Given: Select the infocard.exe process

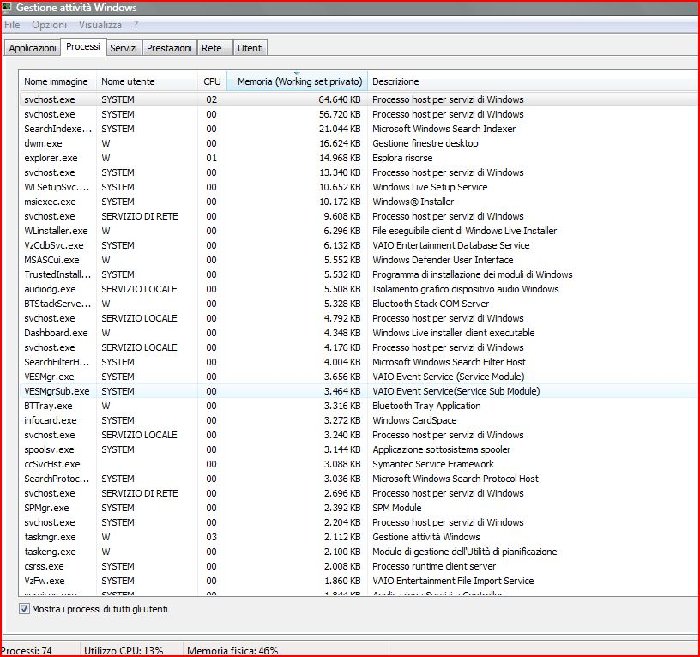Looking at the screenshot, I should click(358, 420).
